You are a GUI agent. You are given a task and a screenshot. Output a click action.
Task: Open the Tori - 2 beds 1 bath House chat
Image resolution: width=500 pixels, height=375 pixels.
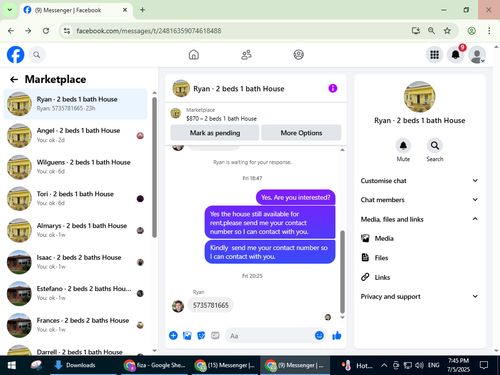click(x=75, y=199)
